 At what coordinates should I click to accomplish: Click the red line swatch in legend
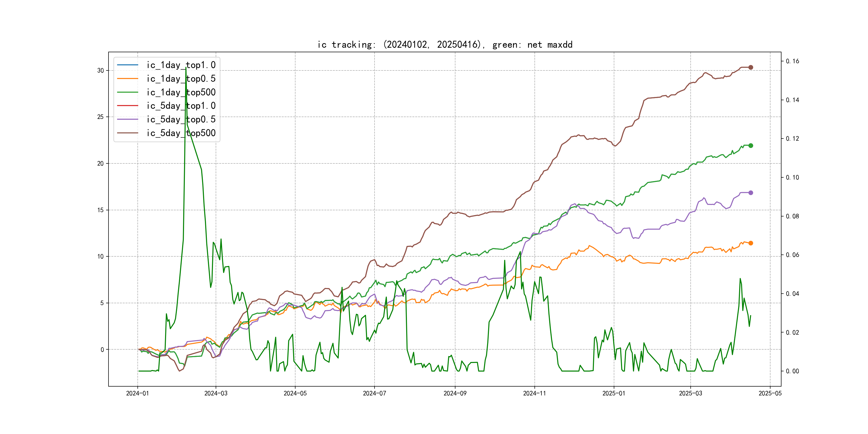(x=127, y=106)
